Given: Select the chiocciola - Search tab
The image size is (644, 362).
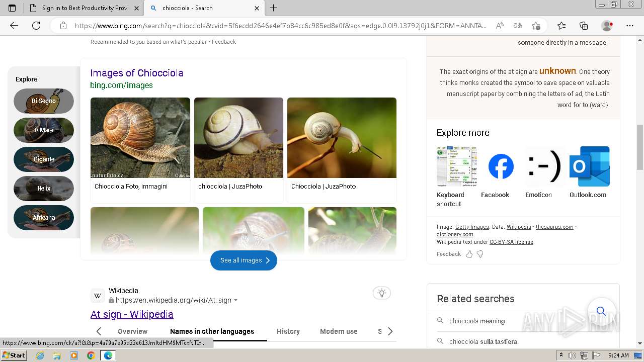Looking at the screenshot, I should tap(204, 8).
